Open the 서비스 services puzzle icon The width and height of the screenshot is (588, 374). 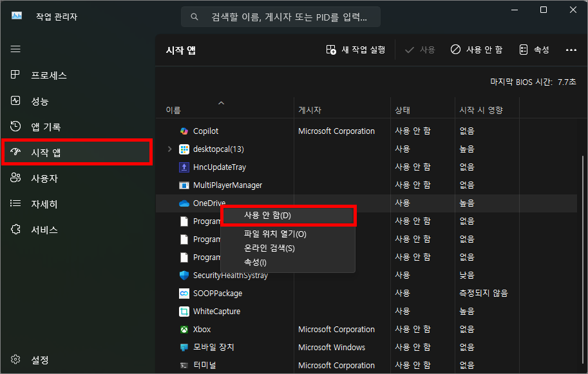tap(15, 229)
